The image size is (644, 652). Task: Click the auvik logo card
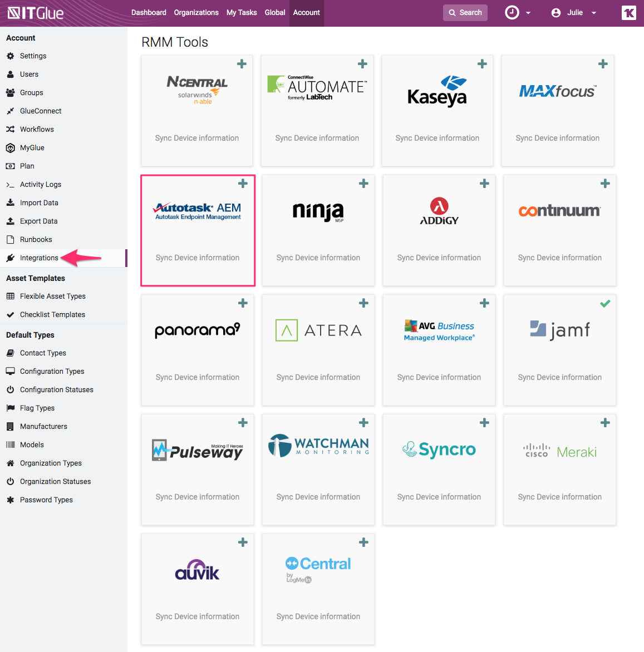(197, 589)
